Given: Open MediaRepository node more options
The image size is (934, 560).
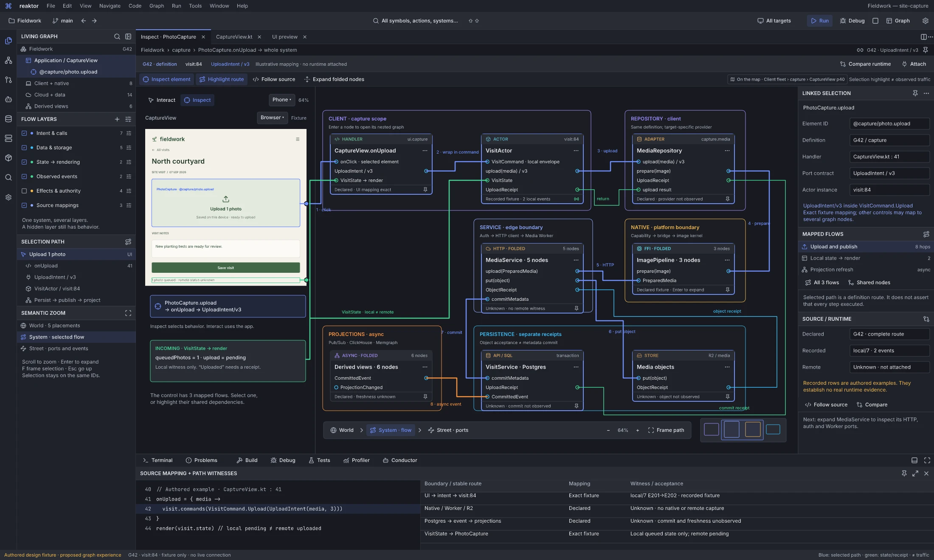Looking at the screenshot, I should point(727,151).
